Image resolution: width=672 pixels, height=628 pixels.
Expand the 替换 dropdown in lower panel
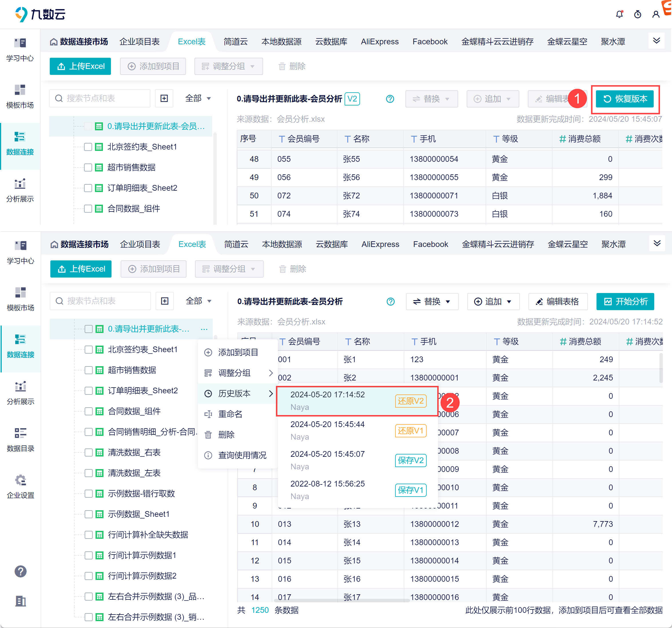tap(432, 301)
